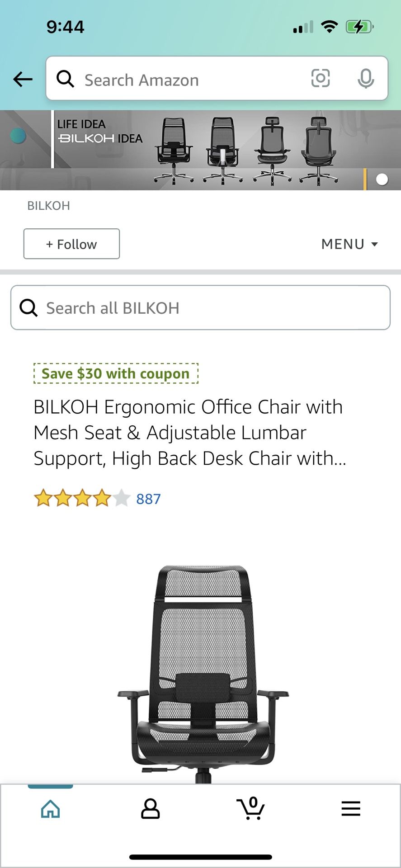Viewport: 401px width, 868px height.
Task: Open the shopping cart icon
Action: (x=250, y=808)
